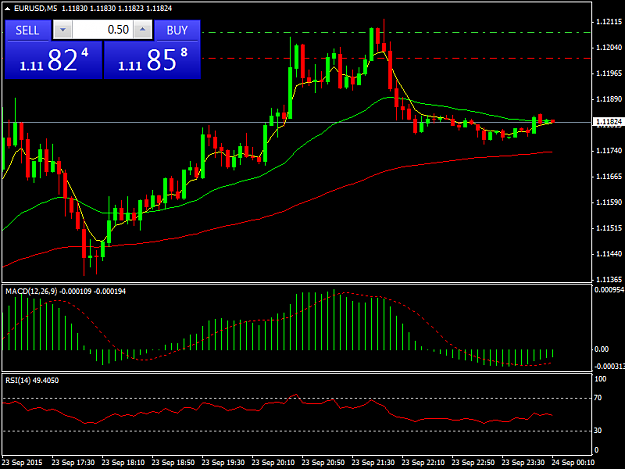The width and height of the screenshot is (625, 469).
Task: Click the 23 Sep 20:50 time label
Action: pyautogui.click(x=323, y=463)
